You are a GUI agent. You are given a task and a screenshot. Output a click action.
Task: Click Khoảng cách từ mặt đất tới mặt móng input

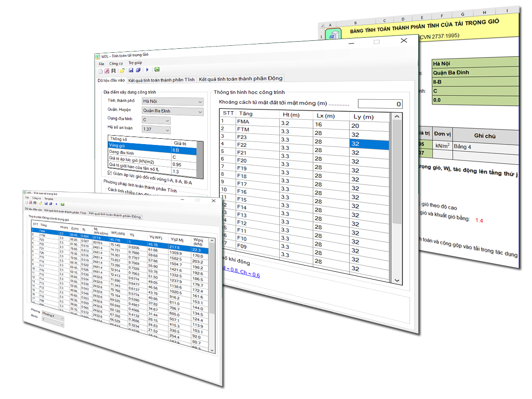coord(380,104)
